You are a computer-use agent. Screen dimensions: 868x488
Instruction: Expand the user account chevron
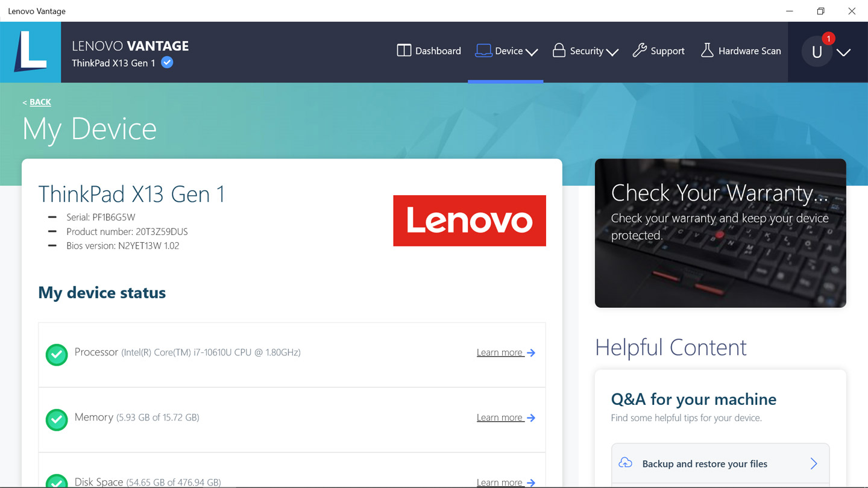click(x=844, y=52)
